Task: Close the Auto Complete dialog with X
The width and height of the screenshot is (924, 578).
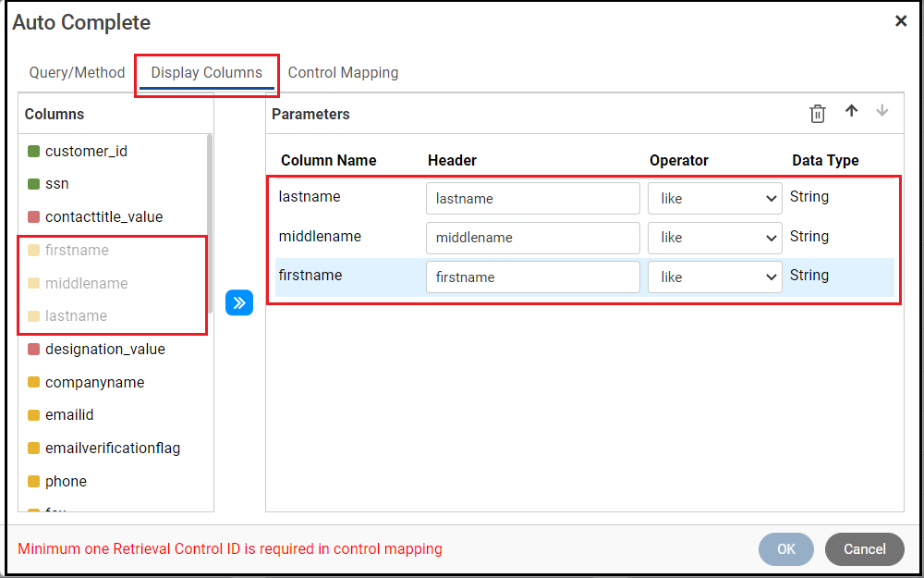Action: pos(901,21)
